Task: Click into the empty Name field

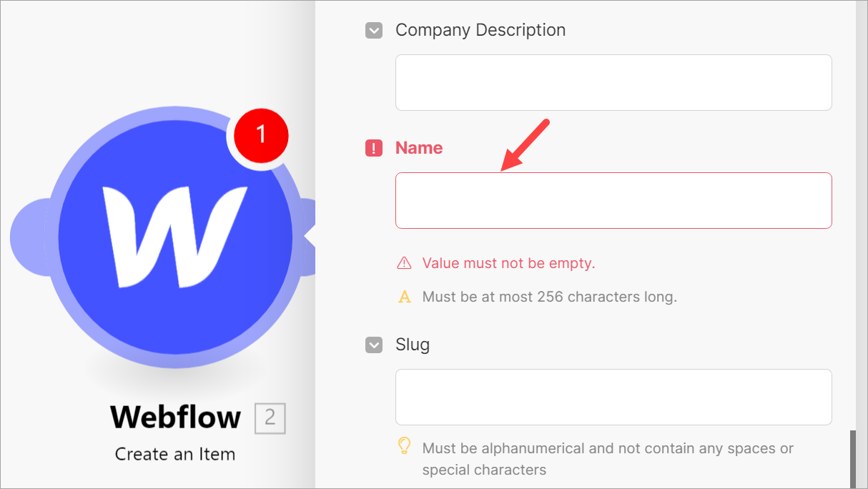Action: tap(613, 200)
